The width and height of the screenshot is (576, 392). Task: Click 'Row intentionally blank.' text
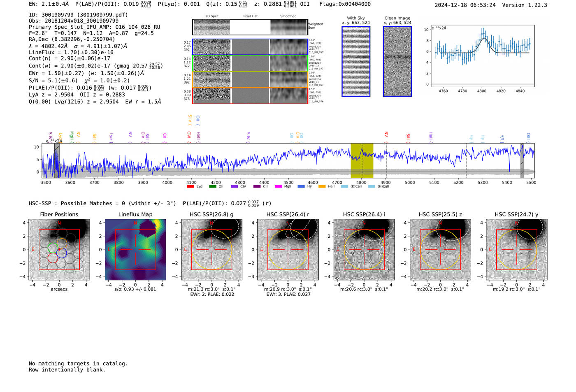67,370
